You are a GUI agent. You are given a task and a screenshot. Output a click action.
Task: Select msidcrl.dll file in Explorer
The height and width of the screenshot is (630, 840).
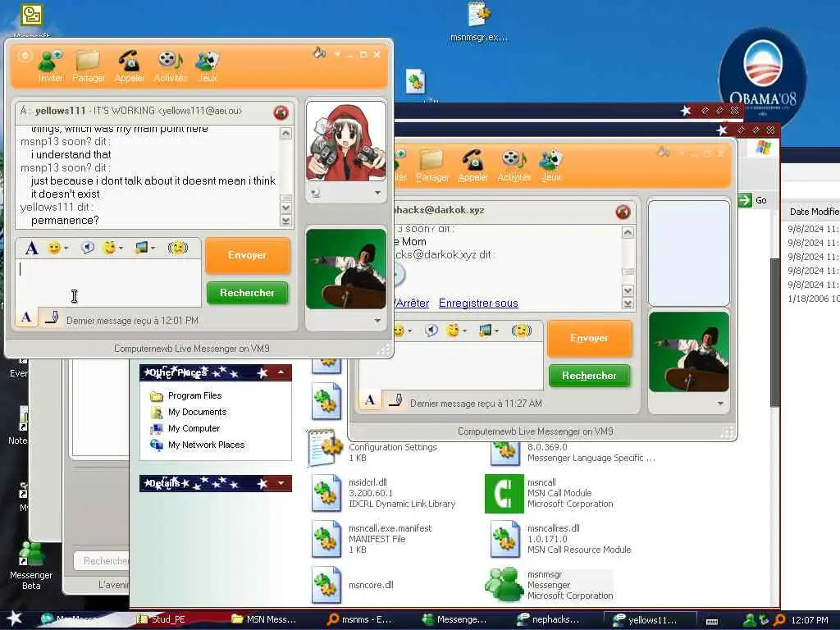(x=384, y=493)
